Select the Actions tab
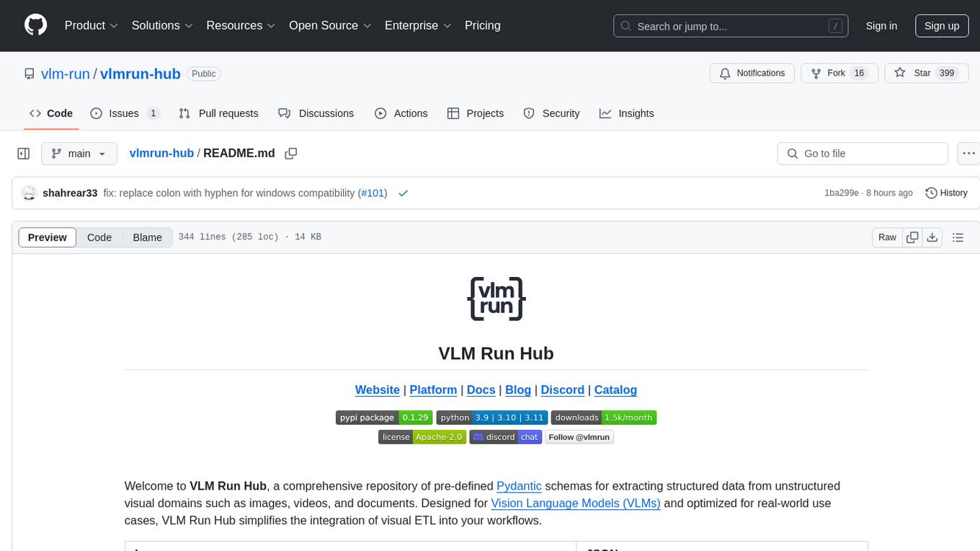Viewport: 980px width, 551px height. pyautogui.click(x=401, y=113)
